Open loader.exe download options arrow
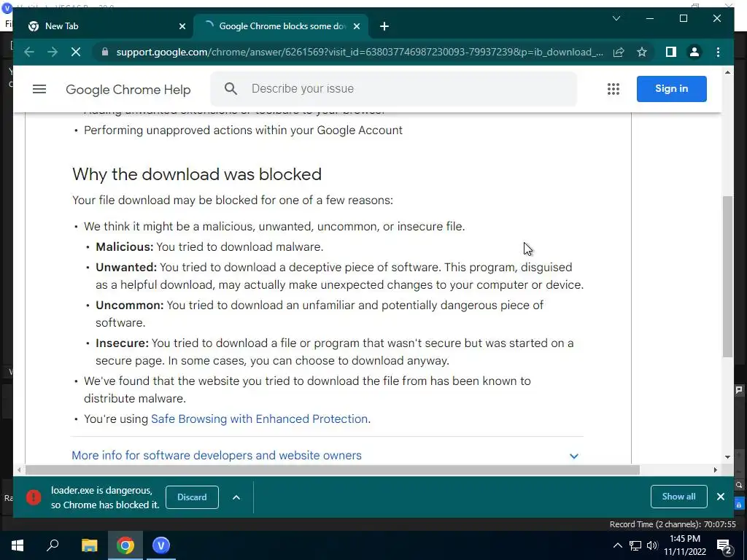The height and width of the screenshot is (560, 747). 236,497
